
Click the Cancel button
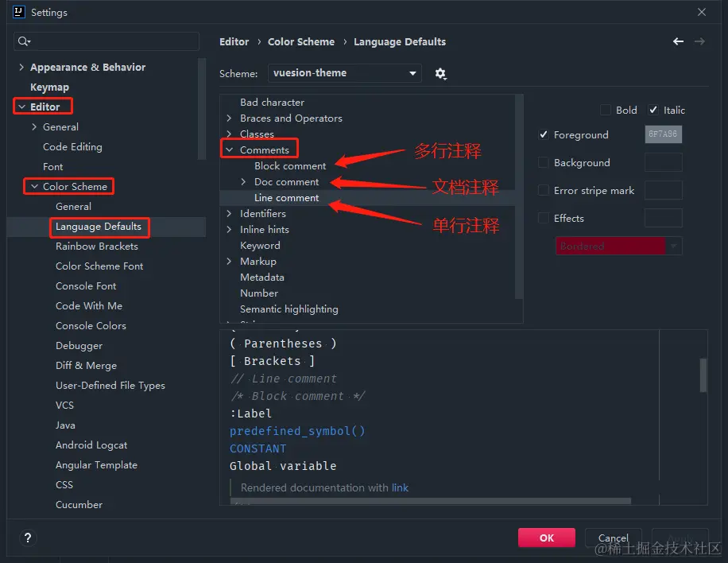point(613,538)
